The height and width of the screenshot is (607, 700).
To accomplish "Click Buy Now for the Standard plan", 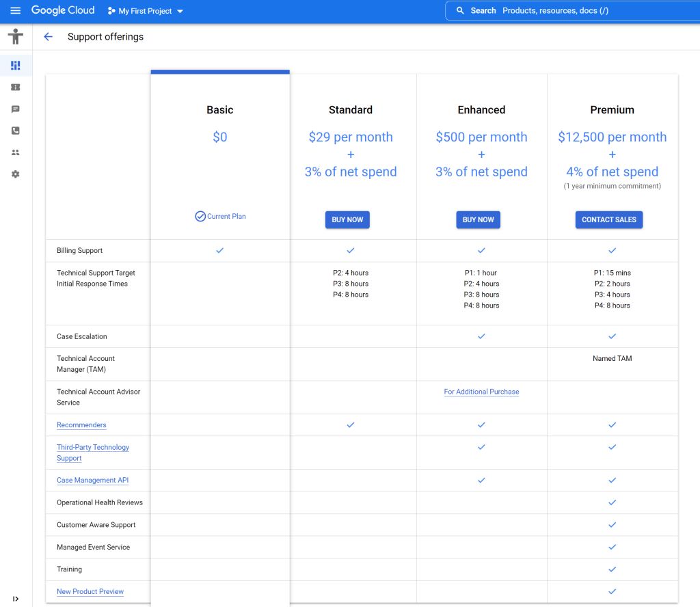I will [x=347, y=219].
